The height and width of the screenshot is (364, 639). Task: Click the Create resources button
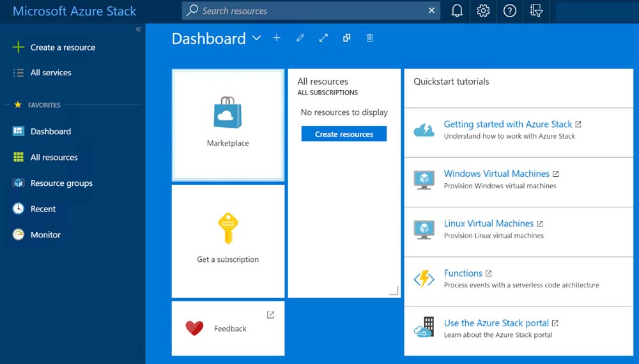pos(344,134)
